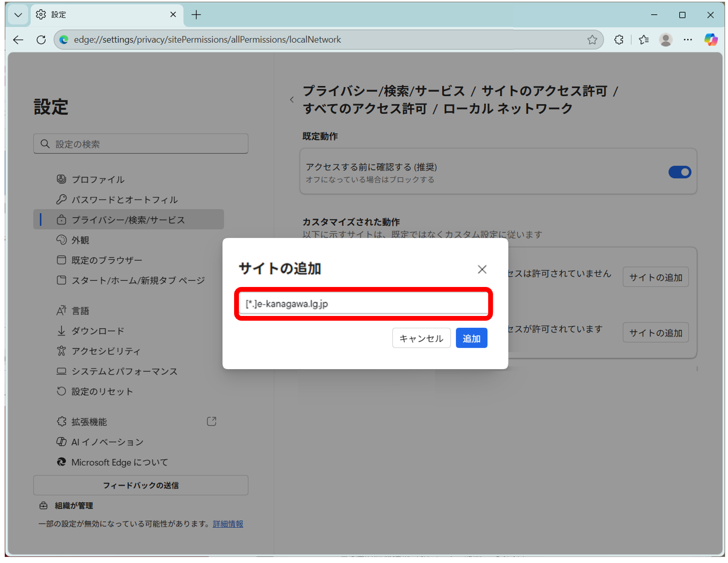
Task: Click external link icon beside 拡張機能
Action: tap(212, 422)
